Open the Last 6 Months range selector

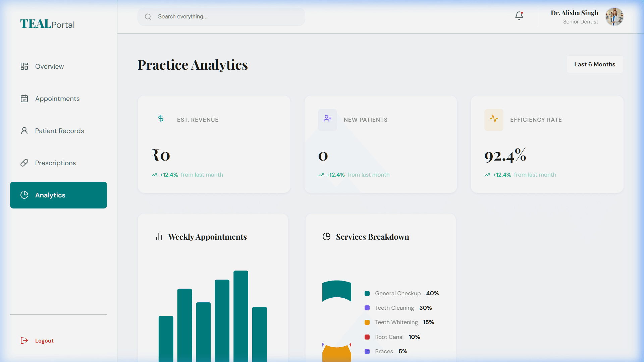pyautogui.click(x=595, y=64)
